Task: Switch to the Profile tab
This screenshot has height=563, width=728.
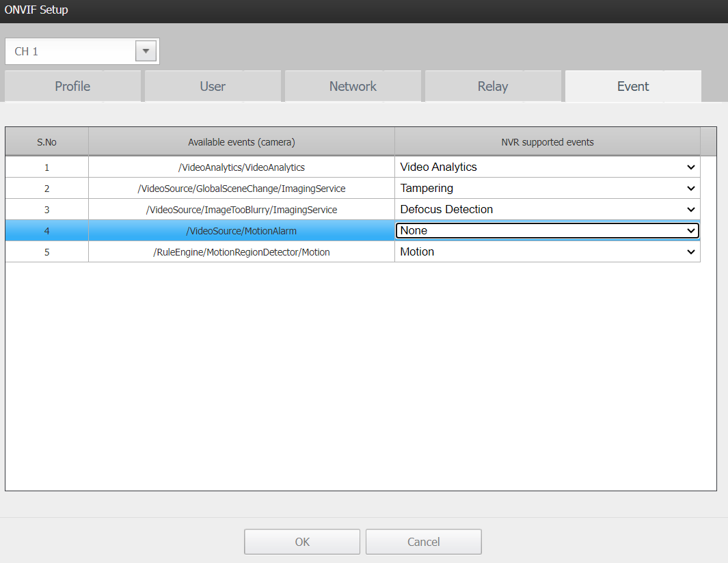Action: pos(72,86)
